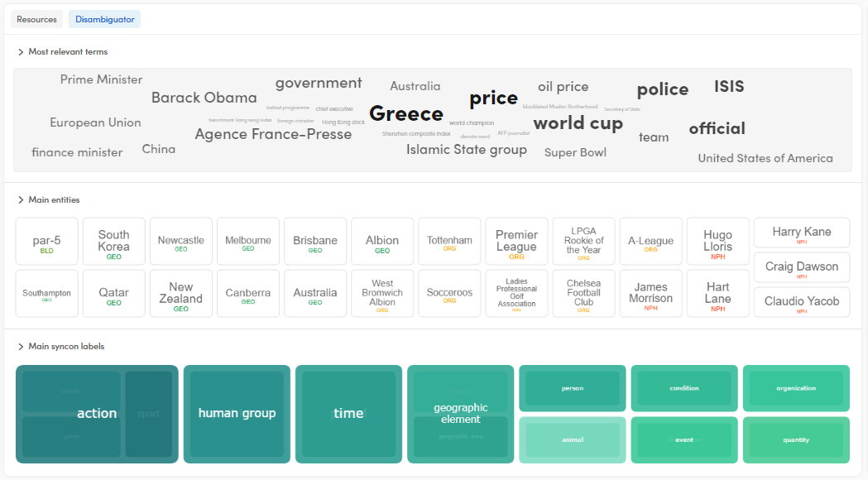This screenshot has width=868, height=480.
Task: Click the world cup term
Action: (x=578, y=123)
